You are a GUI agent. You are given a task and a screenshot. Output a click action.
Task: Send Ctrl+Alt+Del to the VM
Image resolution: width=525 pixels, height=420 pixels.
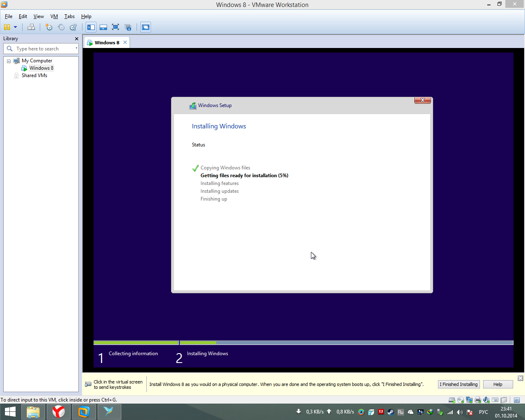click(x=31, y=27)
